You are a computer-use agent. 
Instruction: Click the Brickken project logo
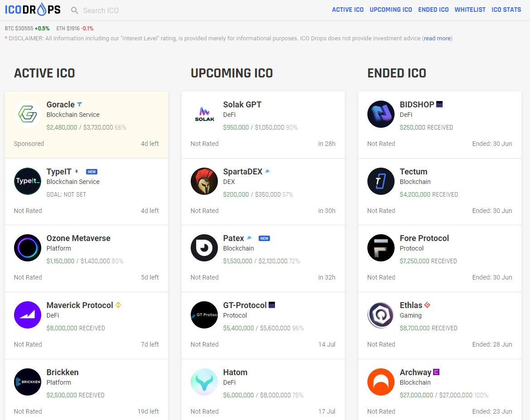27,381
